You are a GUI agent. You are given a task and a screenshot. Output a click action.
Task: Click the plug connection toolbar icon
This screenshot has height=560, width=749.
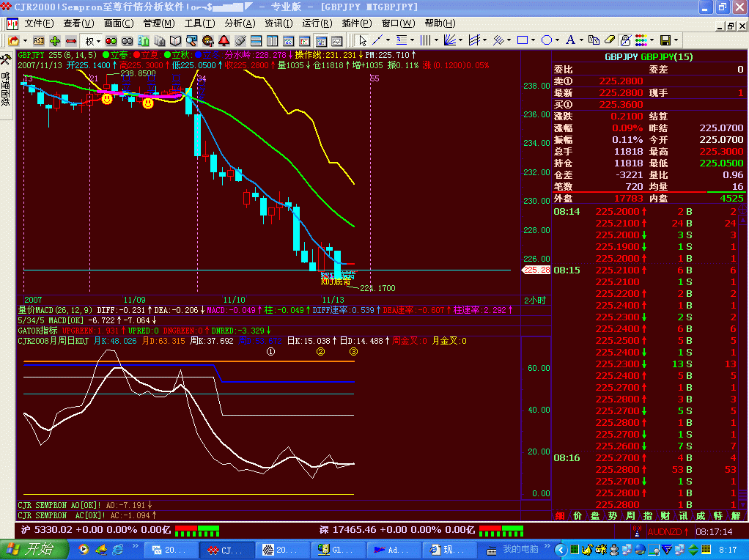click(240, 41)
